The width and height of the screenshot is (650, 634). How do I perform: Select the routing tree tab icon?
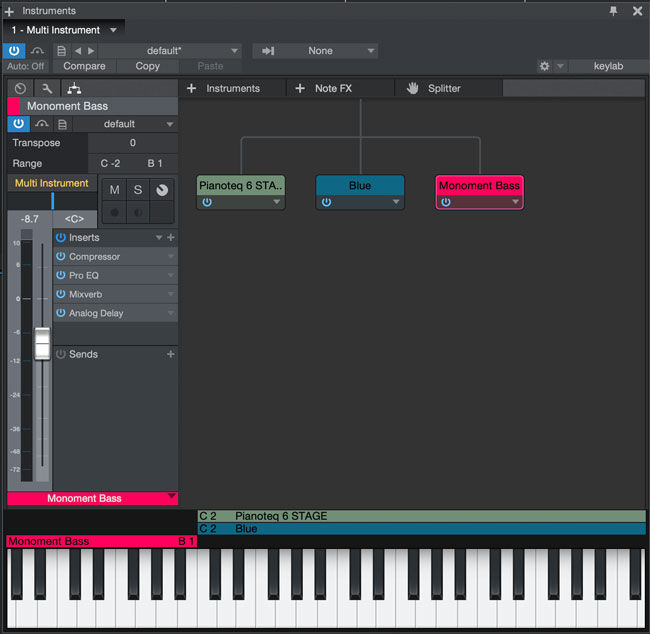pyautogui.click(x=74, y=88)
